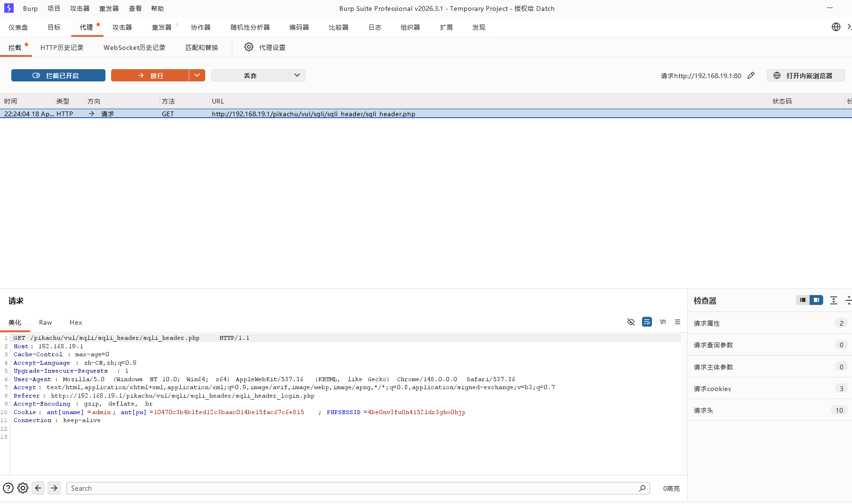Sort by the URL column header
Screen dimensions: 852x504
[490, 101]
